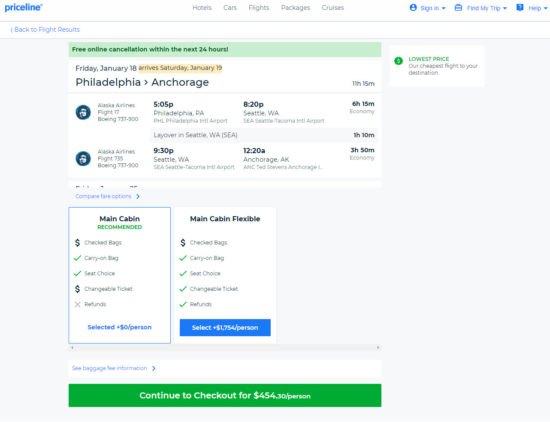Open the Sign in dropdown
Image resolution: width=550 pixels, height=422 pixels.
(428, 8)
